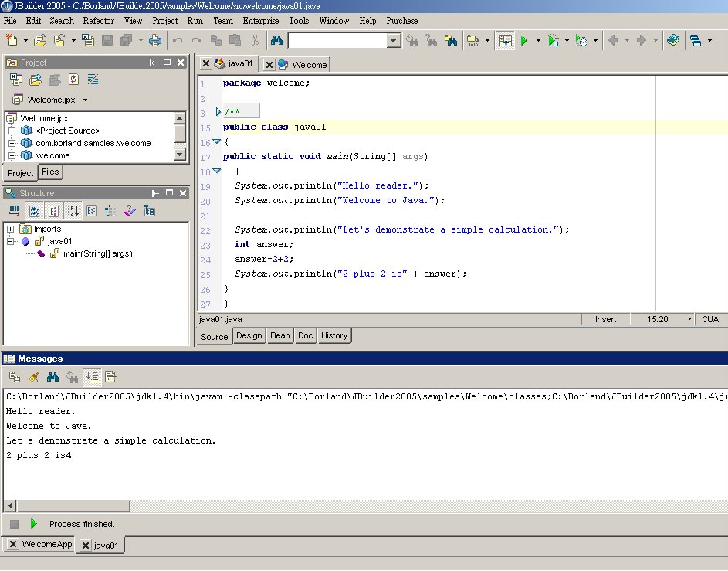Click the green rerun arrow near Process finished
Image resolution: width=728 pixels, height=571 pixels.
coord(33,524)
